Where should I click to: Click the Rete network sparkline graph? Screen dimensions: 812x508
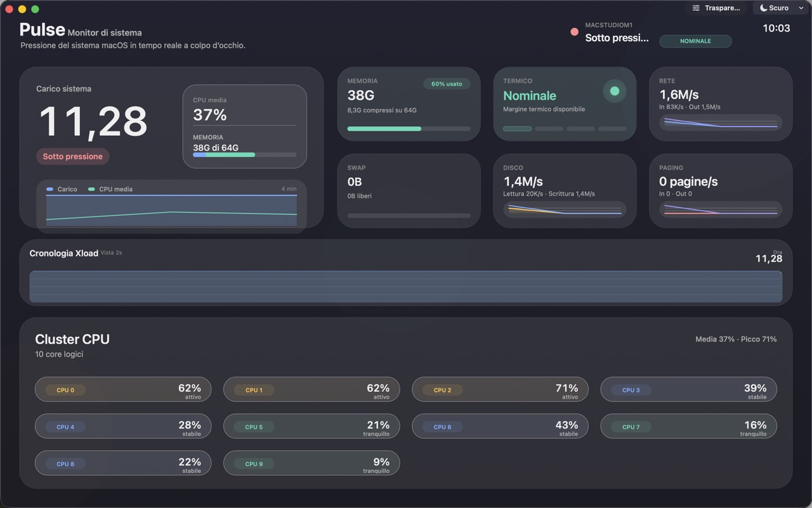[721, 123]
